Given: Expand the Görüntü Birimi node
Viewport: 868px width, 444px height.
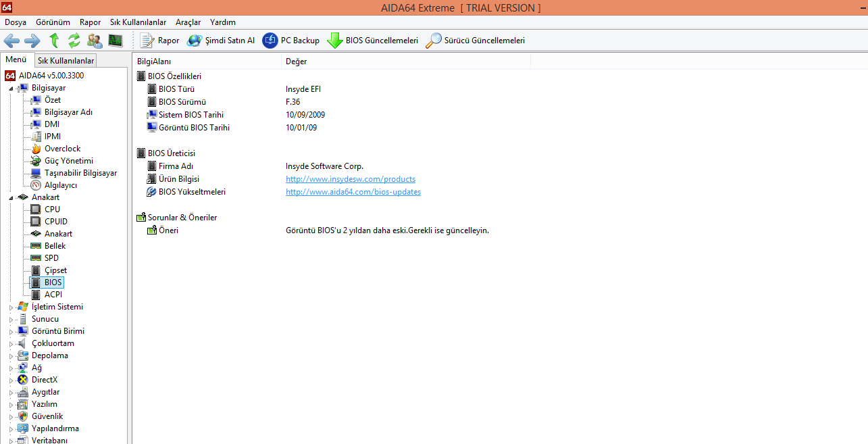Looking at the screenshot, I should pyautogui.click(x=11, y=332).
